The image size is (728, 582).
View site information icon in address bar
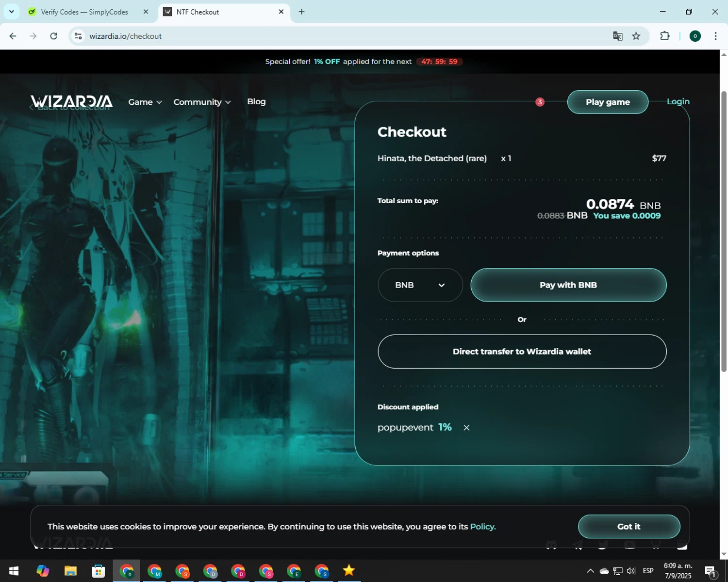pos(78,36)
